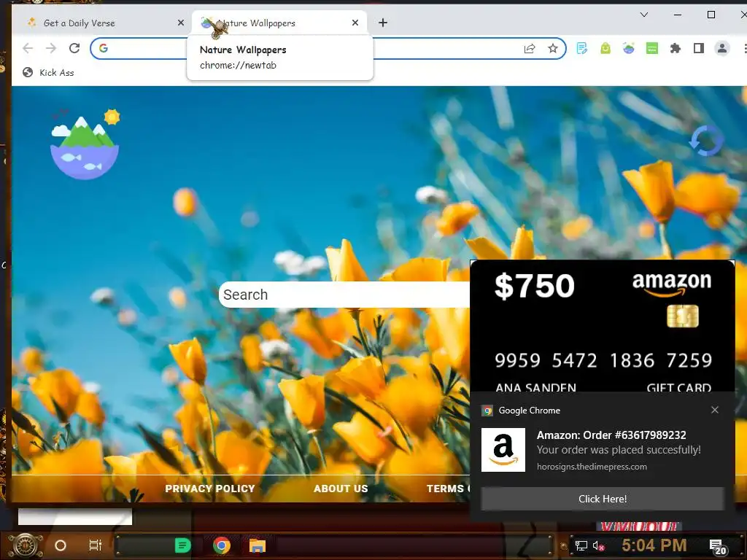Click the Nature Wallpapers mountain logo
Viewport: 747px width, 560px height.
(x=85, y=144)
